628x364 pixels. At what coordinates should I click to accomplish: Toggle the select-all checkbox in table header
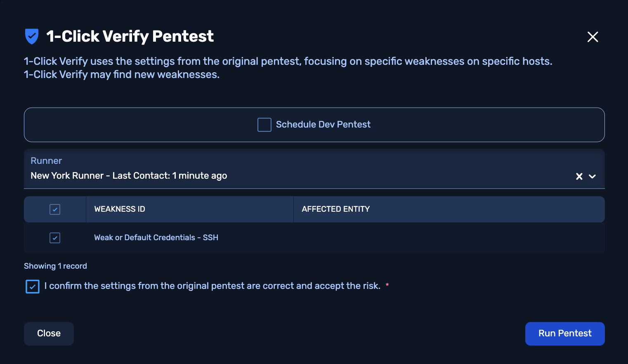pos(55,209)
